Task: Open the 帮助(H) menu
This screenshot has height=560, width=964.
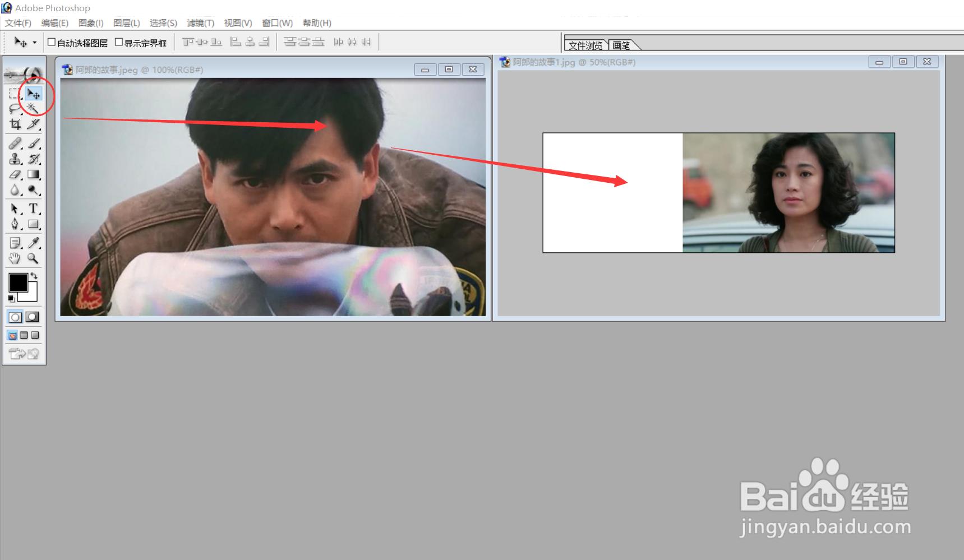Action: (317, 23)
